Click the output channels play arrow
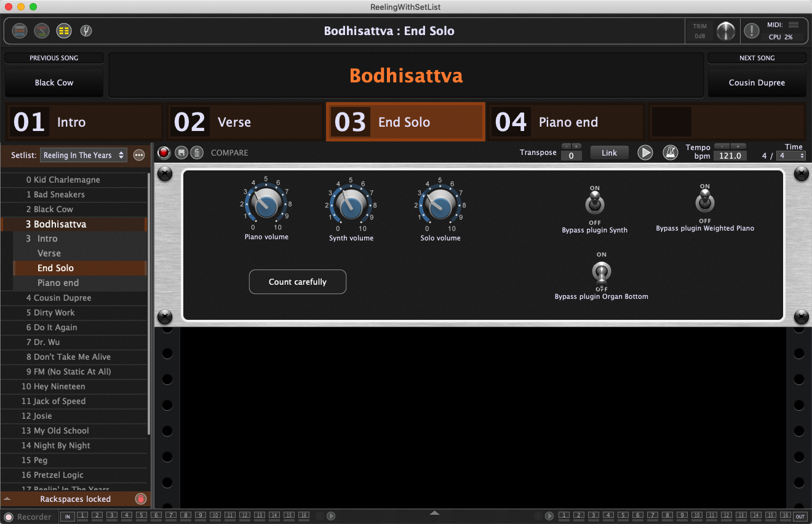The height and width of the screenshot is (524, 812). point(549,516)
